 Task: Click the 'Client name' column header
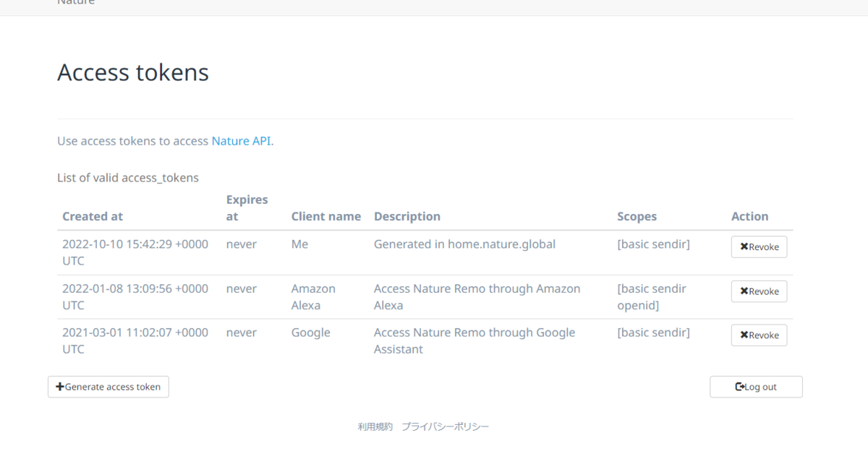click(325, 216)
